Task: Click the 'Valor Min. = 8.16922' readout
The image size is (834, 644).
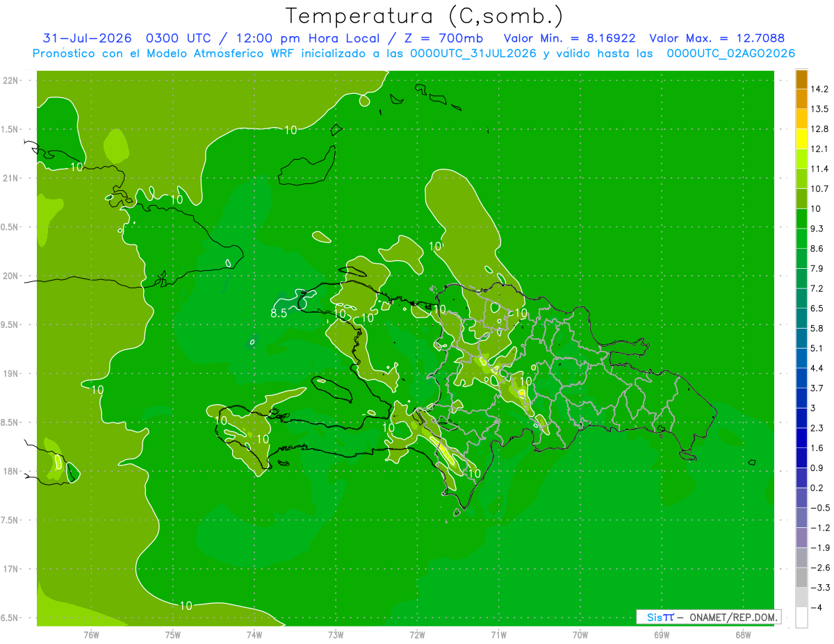Action: point(570,38)
